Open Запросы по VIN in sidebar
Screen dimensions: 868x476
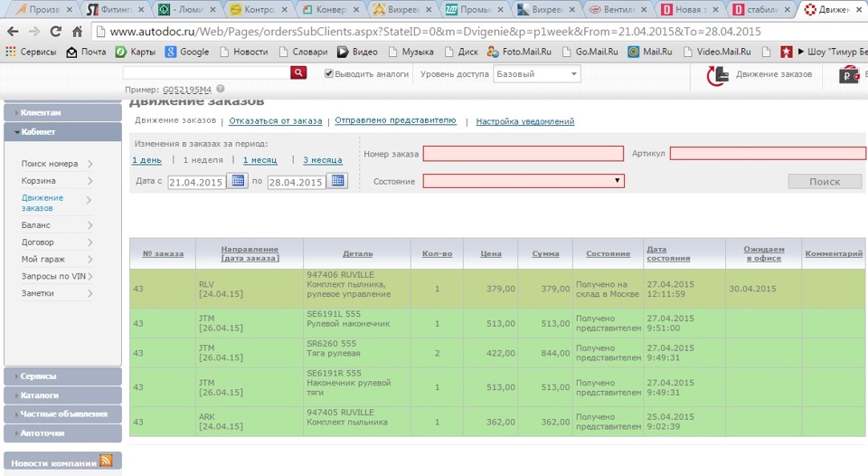[x=56, y=276]
